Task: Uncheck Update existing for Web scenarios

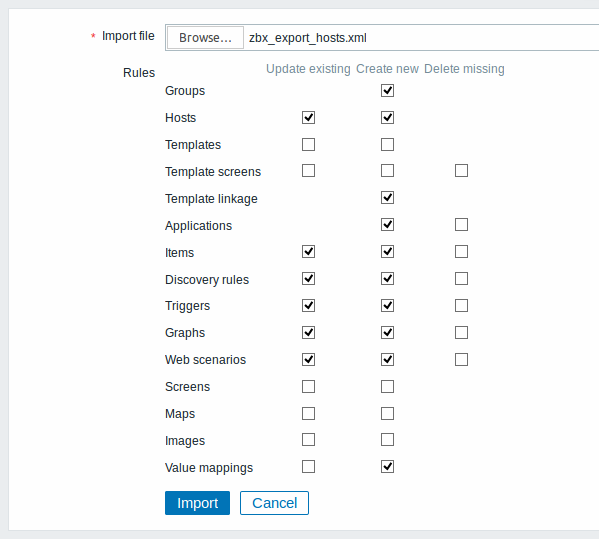Action: (x=308, y=359)
